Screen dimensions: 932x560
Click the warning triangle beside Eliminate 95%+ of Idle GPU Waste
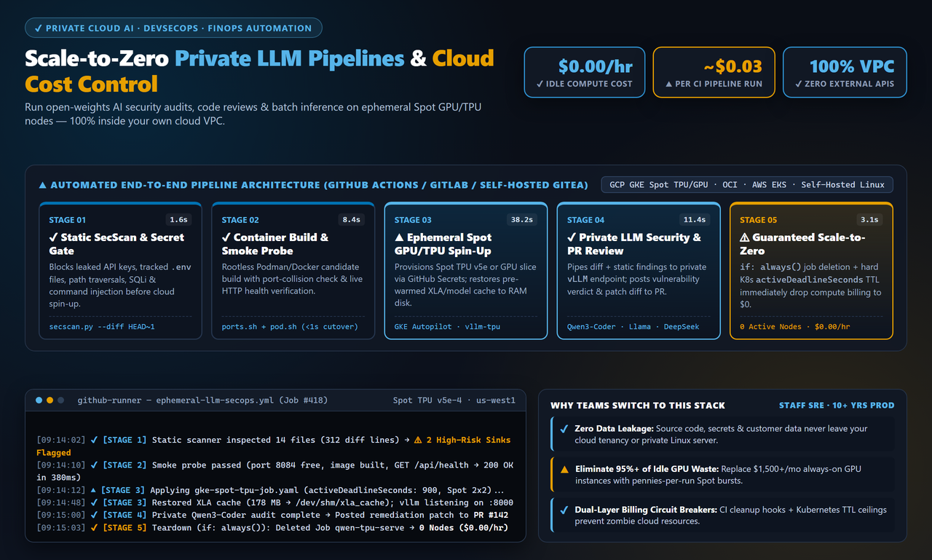click(564, 469)
